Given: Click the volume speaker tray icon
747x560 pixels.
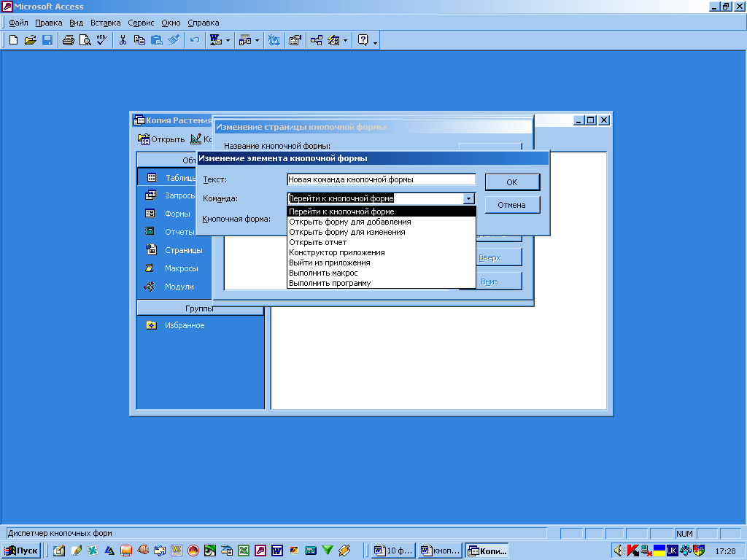Looking at the screenshot, I should coord(619,551).
